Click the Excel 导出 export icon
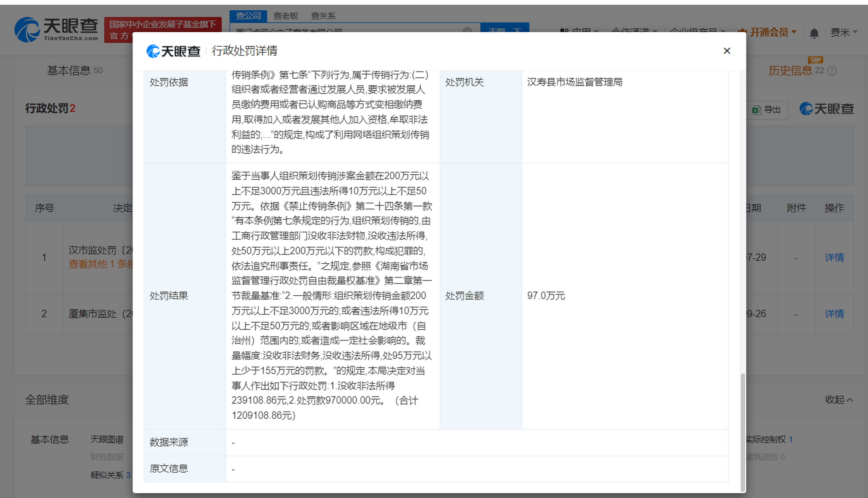 tap(757, 110)
